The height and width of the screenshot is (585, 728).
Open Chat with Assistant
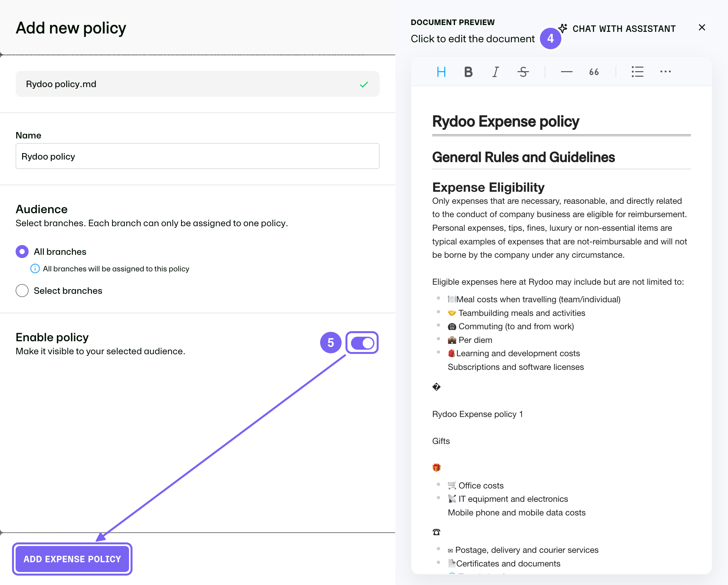617,29
